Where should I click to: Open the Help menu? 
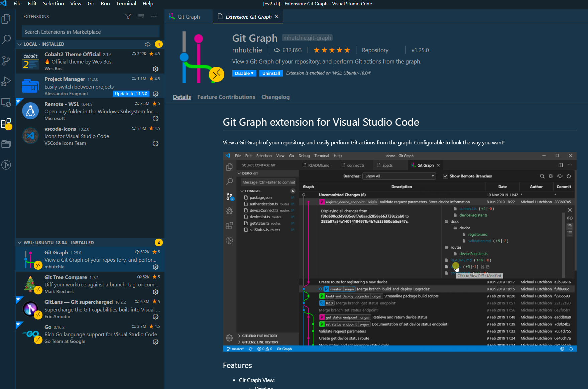(x=148, y=3)
